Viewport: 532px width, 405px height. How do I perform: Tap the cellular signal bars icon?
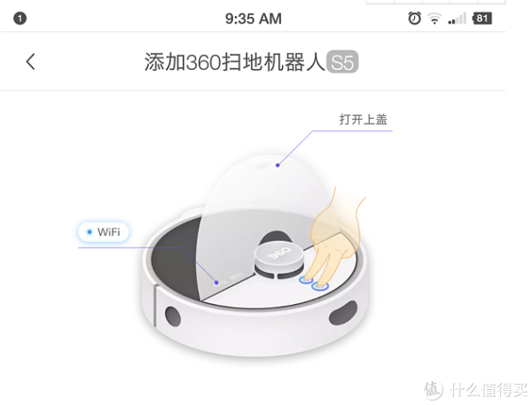(x=457, y=19)
